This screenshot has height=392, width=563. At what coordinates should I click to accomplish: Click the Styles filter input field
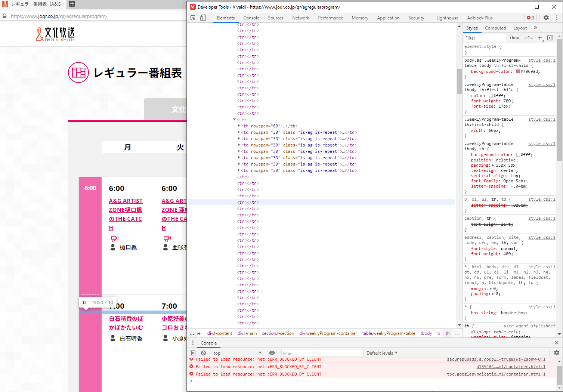tap(485, 38)
